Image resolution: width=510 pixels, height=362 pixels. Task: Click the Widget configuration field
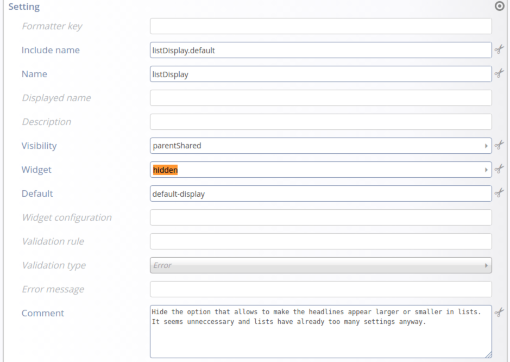(x=321, y=217)
